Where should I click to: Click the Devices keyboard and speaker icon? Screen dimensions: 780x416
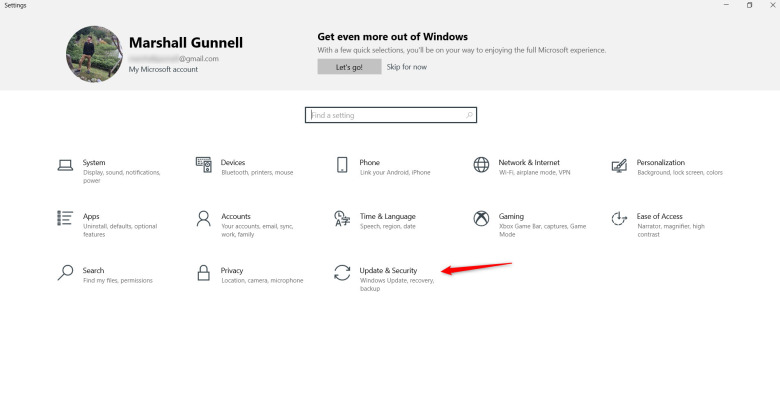(x=203, y=165)
